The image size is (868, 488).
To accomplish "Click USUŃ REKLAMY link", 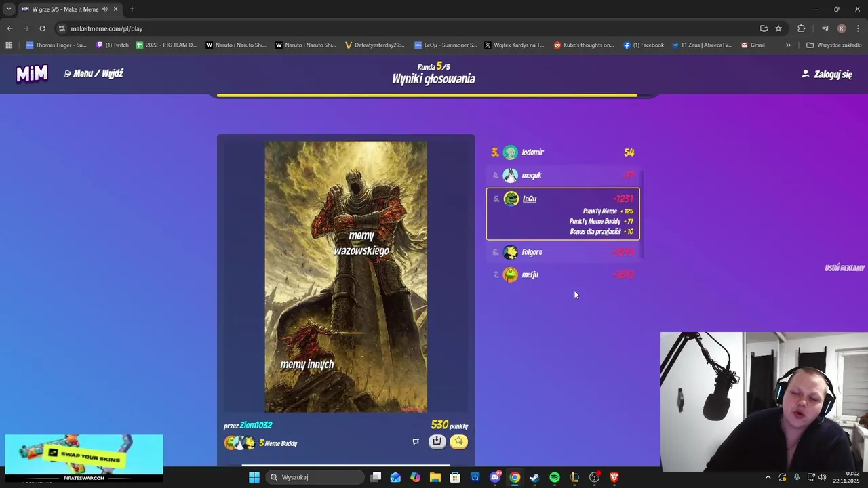I will tap(844, 268).
